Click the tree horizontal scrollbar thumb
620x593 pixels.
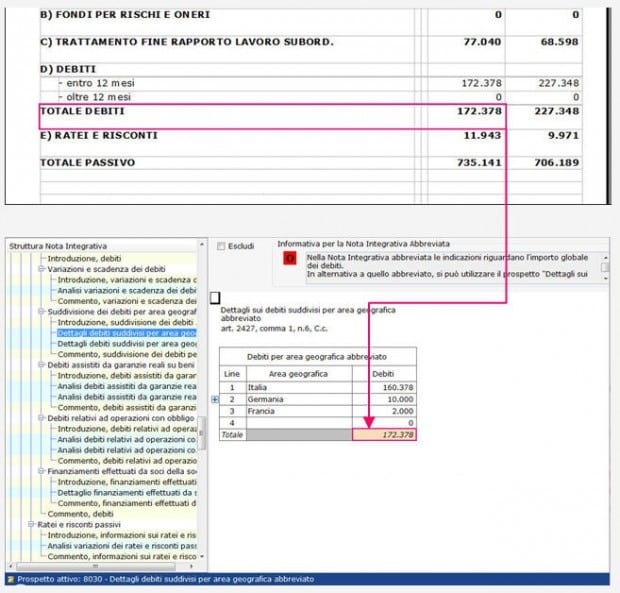(x=95, y=566)
